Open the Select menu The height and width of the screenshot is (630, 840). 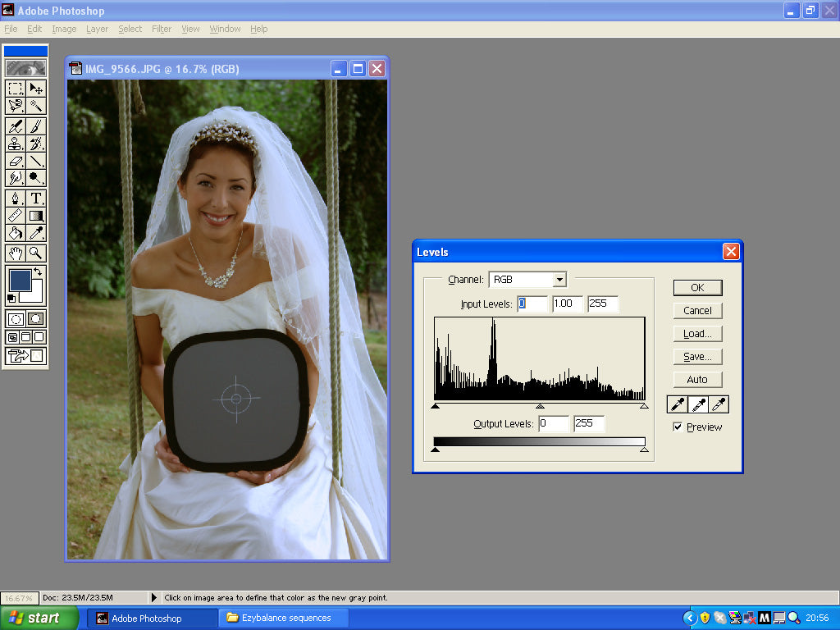point(130,29)
